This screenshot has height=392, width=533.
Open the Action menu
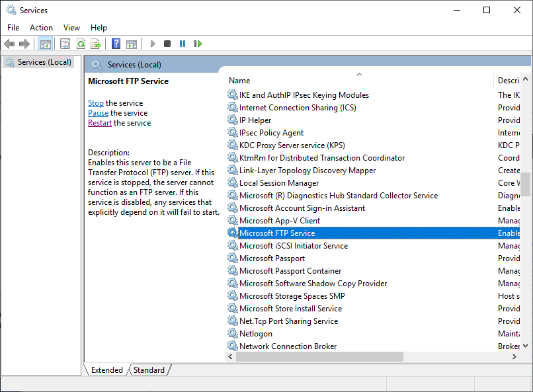pos(41,28)
